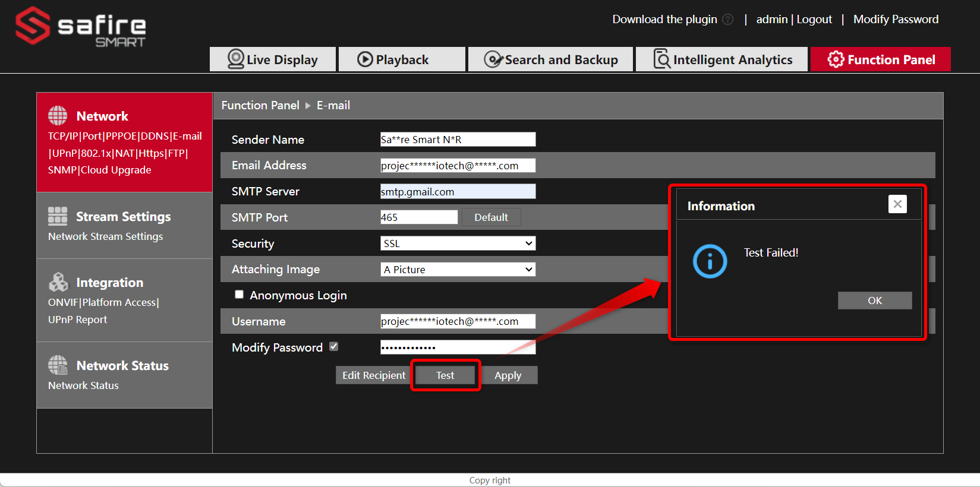Close the Information dialog with X
This screenshot has width=980, height=487.
pos(897,204)
